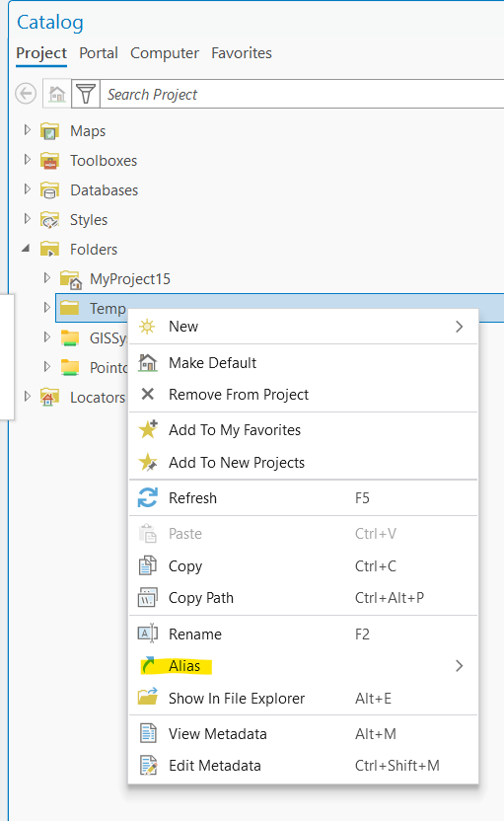
Task: Select the Databases label in tree
Action: pos(105,190)
